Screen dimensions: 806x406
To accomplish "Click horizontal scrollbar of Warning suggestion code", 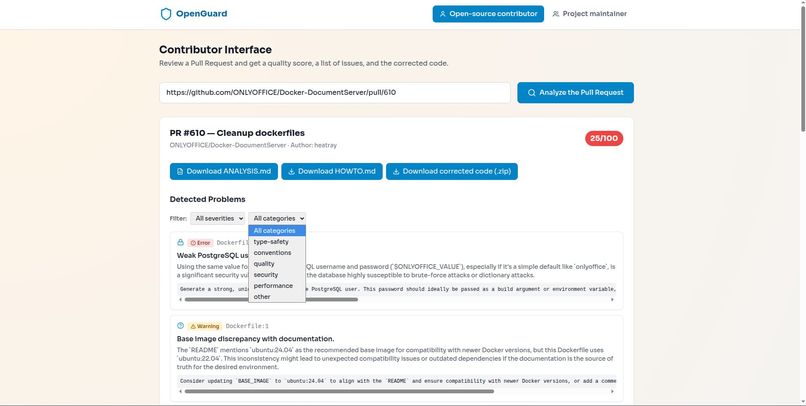I will [x=339, y=392].
